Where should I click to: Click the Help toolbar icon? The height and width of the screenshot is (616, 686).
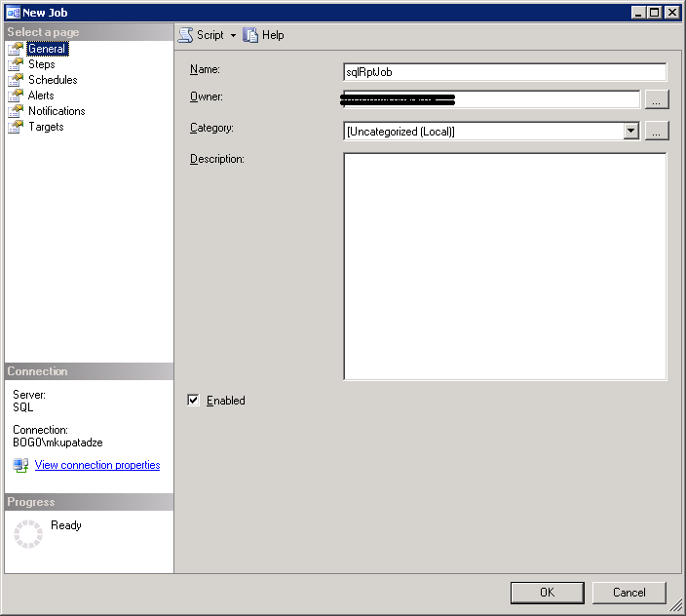[250, 35]
